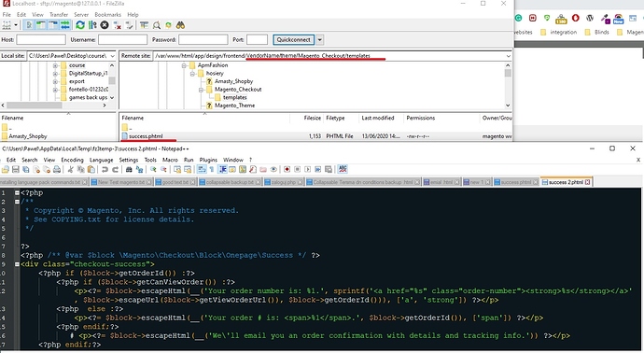Click the Username input field
Viewport: 644px width, 353px height.
pyautogui.click(x=122, y=39)
